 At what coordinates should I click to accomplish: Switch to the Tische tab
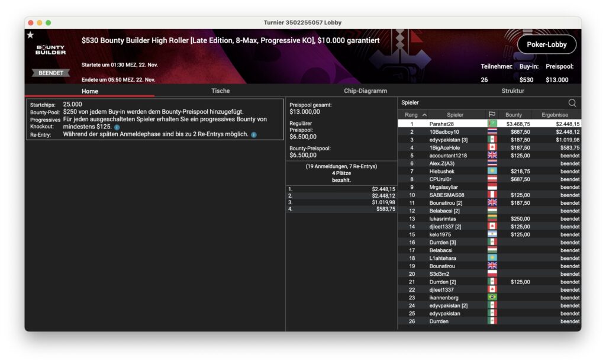[220, 91]
